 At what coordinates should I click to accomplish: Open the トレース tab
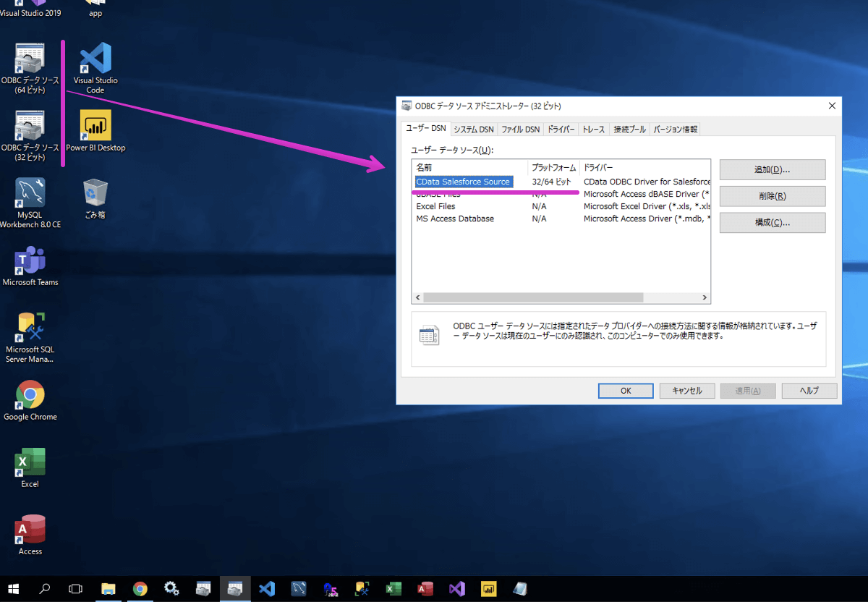pos(594,130)
